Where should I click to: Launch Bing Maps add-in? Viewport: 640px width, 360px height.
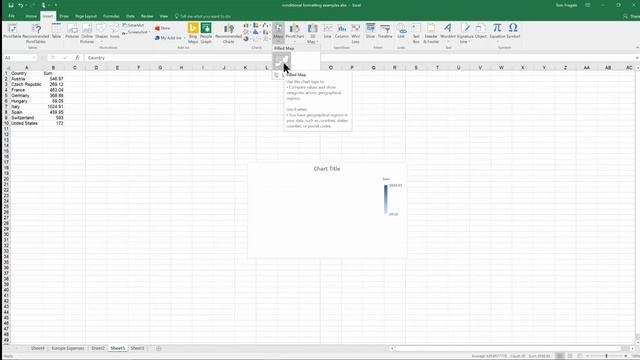193,33
